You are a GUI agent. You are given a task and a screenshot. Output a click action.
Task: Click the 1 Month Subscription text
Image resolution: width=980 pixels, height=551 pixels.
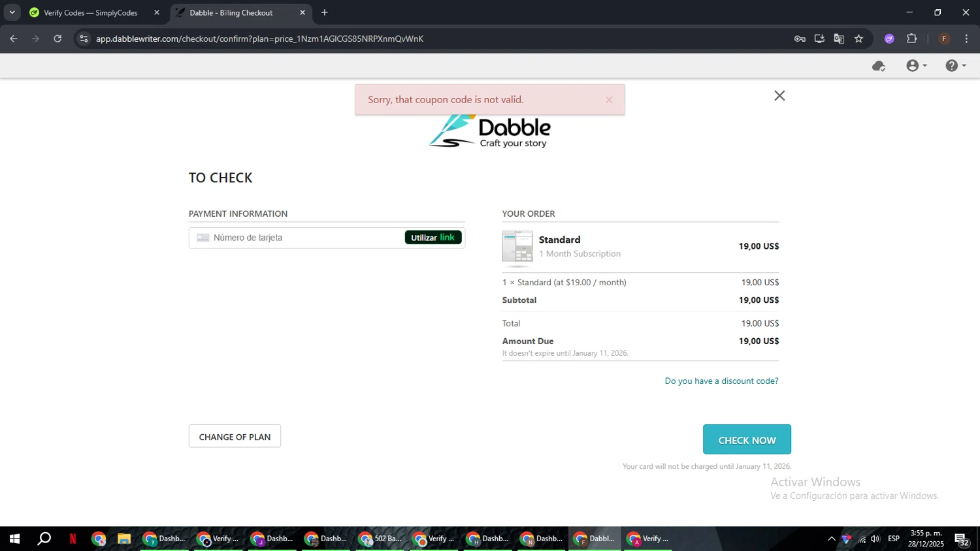click(x=580, y=254)
